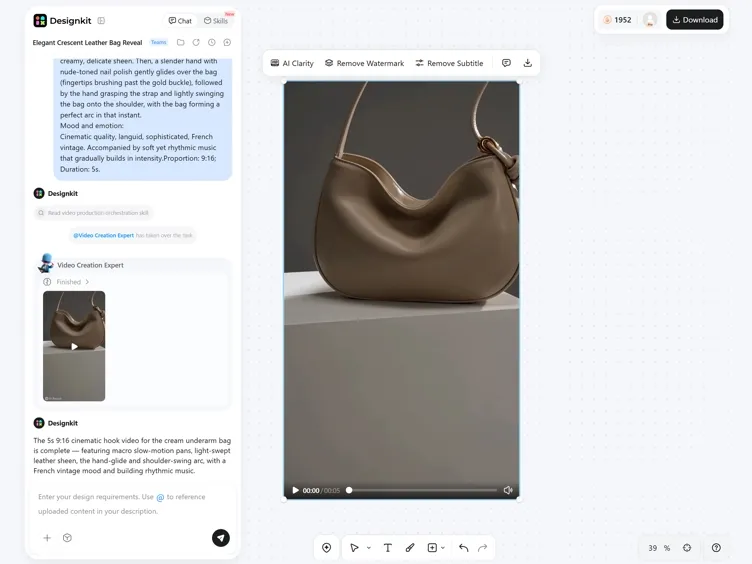Open chat history clock icon
The width and height of the screenshot is (752, 564).
[x=212, y=42]
